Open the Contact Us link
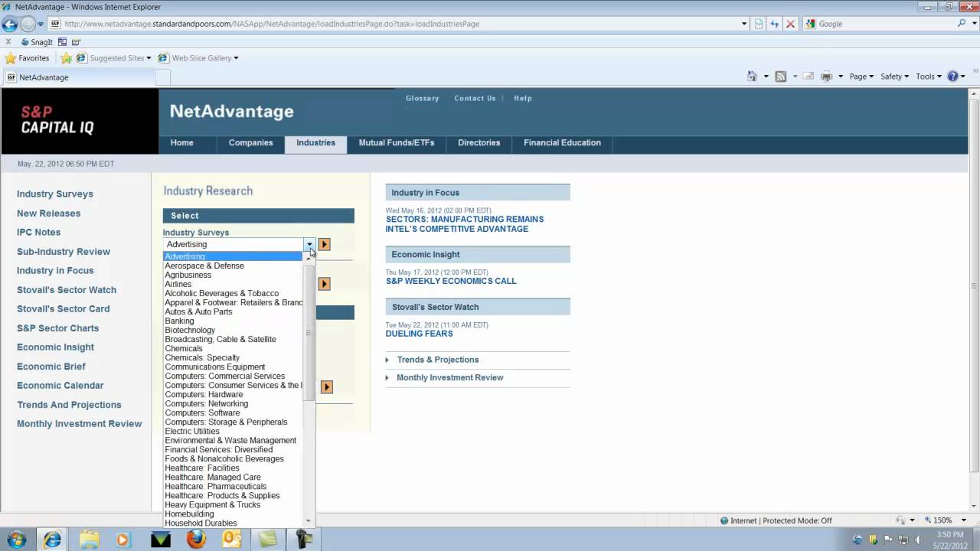The height and width of the screenshot is (551, 980). coord(475,99)
